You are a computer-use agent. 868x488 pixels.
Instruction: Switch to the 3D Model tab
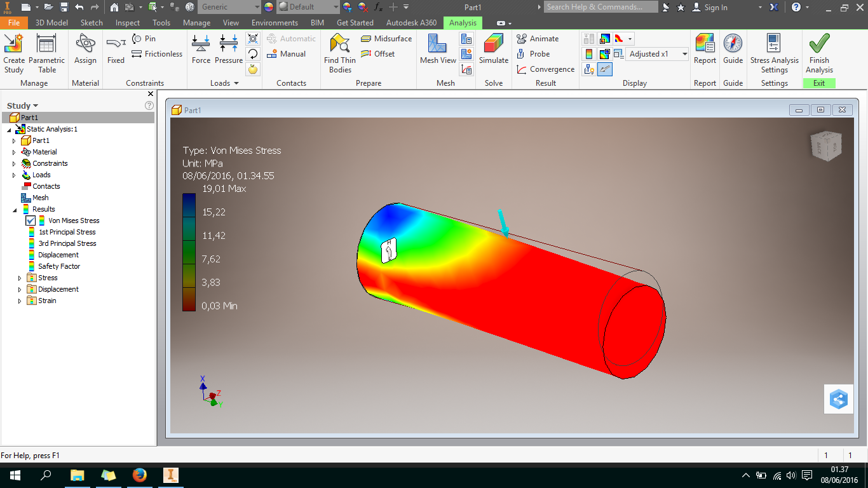coord(51,23)
